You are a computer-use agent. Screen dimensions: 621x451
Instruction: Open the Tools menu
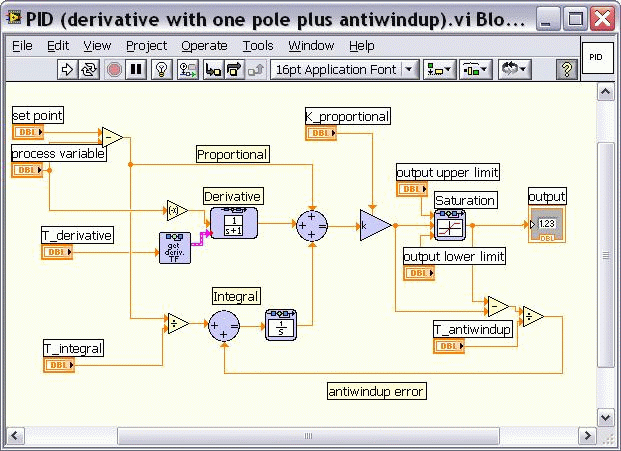pyautogui.click(x=258, y=46)
